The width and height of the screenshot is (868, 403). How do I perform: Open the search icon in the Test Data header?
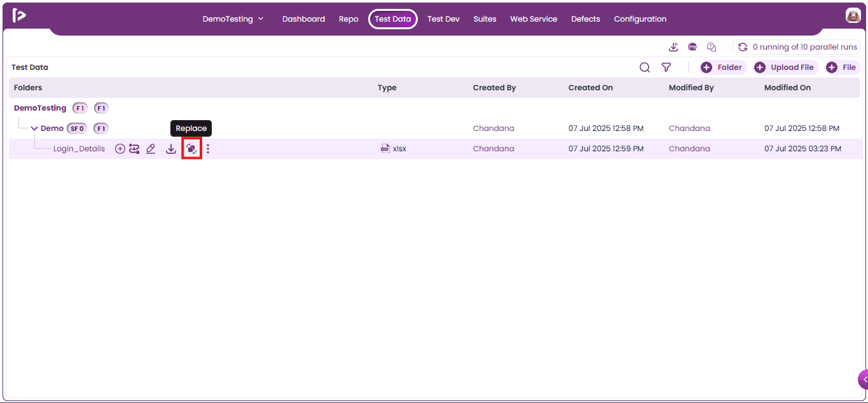point(645,67)
